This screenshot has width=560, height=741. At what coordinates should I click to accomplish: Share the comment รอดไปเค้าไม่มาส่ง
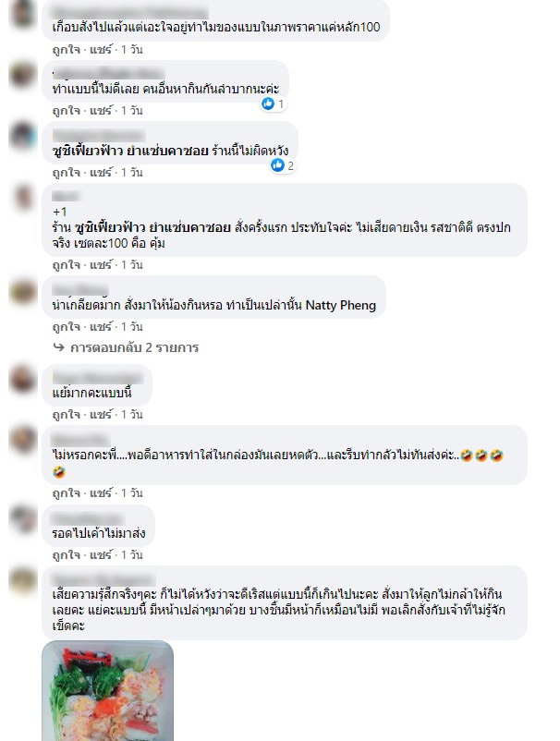pos(101,554)
